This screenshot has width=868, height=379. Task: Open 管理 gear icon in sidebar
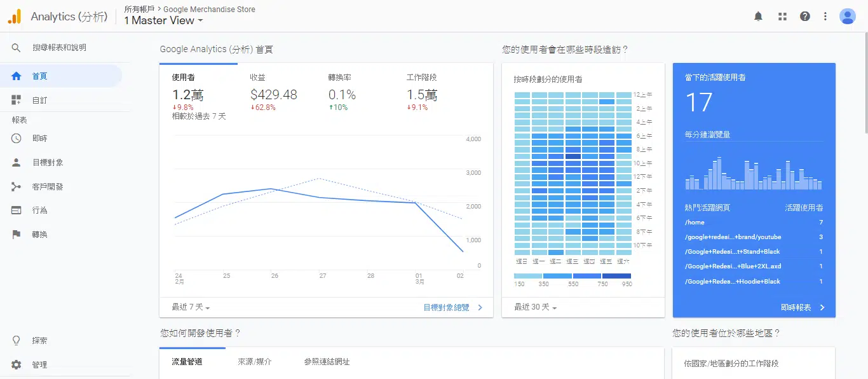point(17,364)
